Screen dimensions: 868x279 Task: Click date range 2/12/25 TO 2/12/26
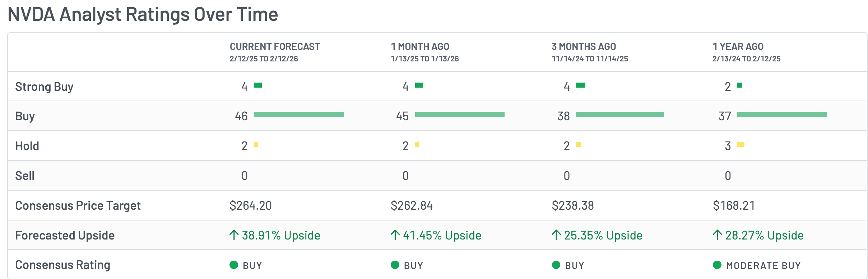coord(264,59)
